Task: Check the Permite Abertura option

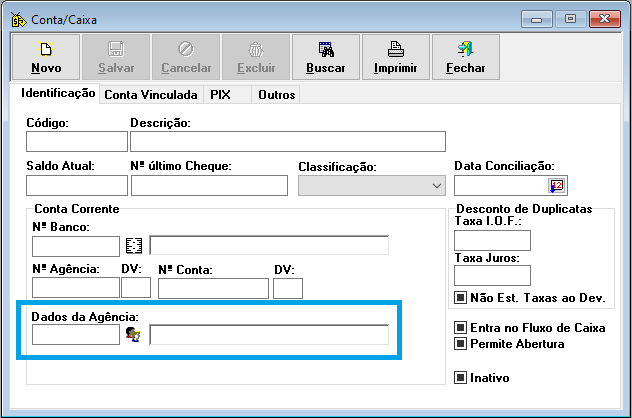Action: [461, 344]
